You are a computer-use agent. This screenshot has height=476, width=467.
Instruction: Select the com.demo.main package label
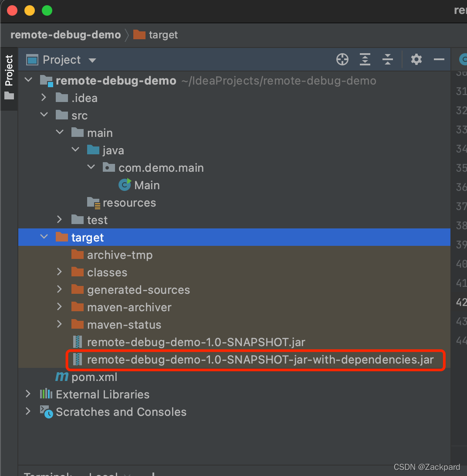161,168
